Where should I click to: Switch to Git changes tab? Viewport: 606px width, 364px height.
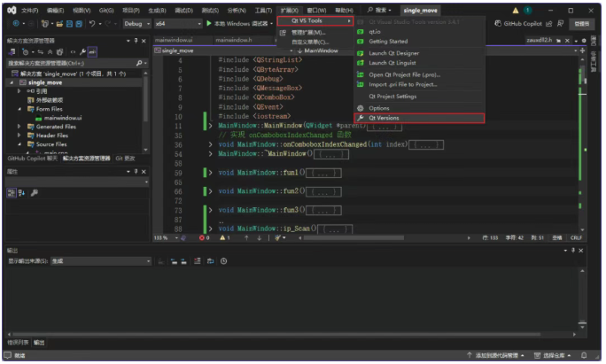tap(125, 159)
